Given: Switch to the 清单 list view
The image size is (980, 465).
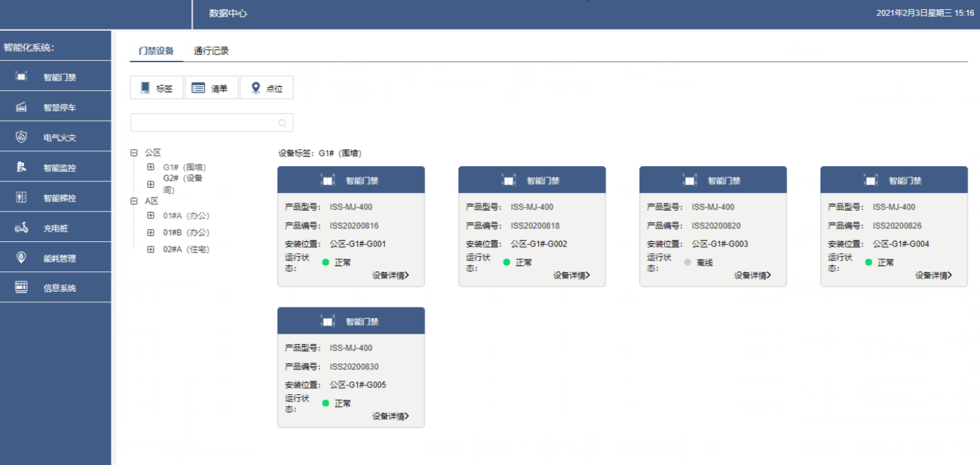Looking at the screenshot, I should coord(211,87).
